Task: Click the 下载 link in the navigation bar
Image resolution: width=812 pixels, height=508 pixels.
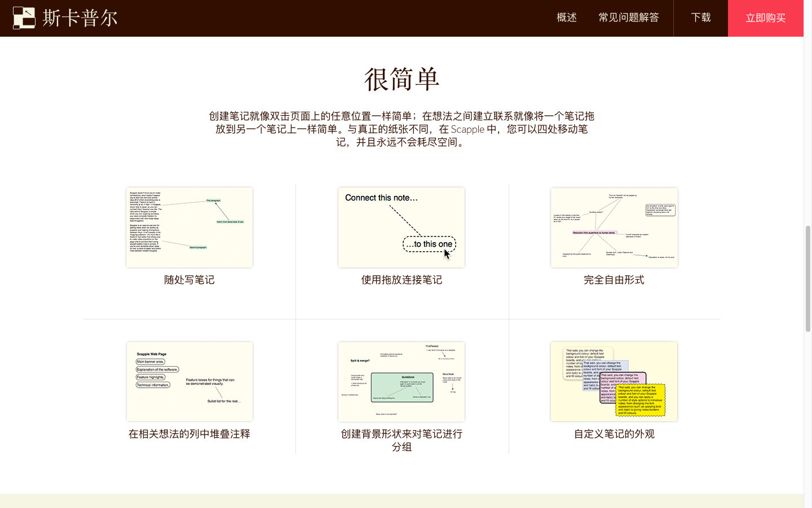Action: (700, 17)
